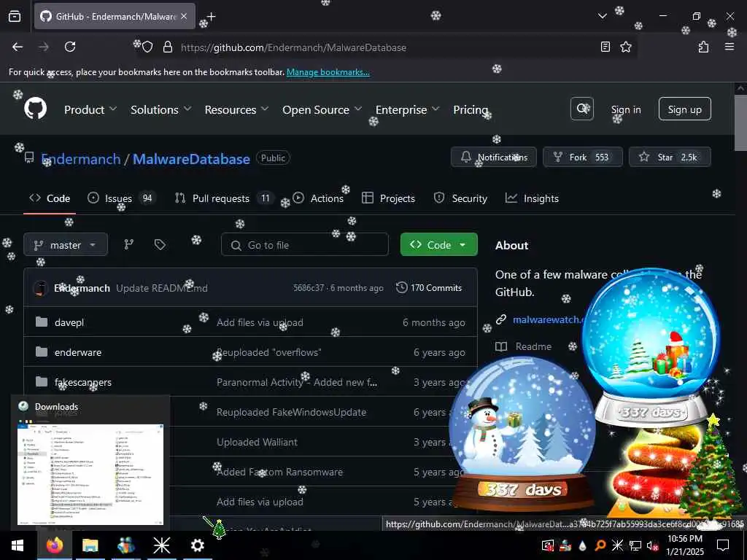Expand the Solutions menu
The image size is (747, 560).
click(160, 109)
